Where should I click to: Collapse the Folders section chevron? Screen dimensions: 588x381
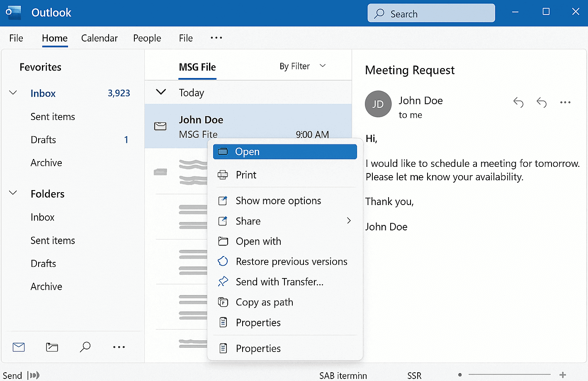13,193
